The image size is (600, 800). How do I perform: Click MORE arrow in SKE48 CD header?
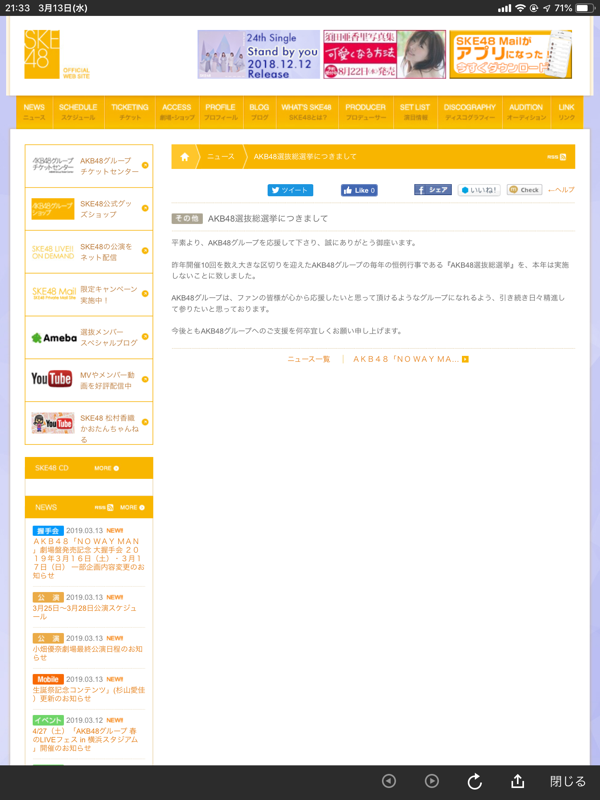116,468
